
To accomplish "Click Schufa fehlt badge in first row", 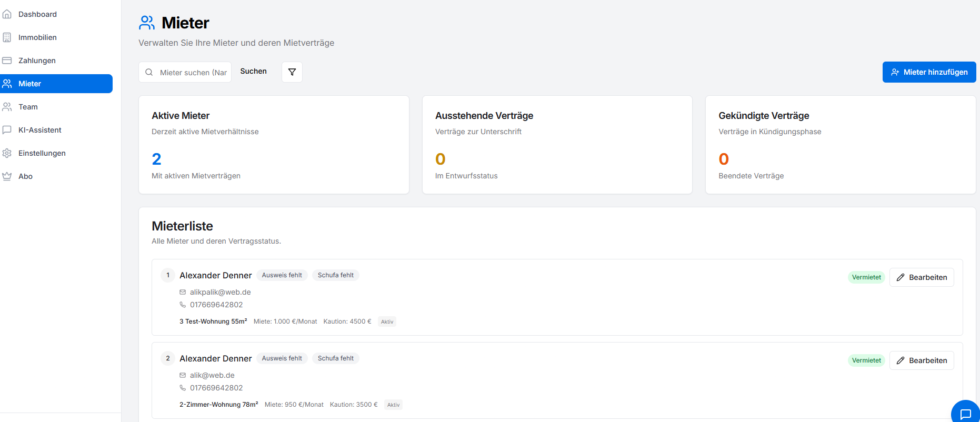I will click(336, 275).
